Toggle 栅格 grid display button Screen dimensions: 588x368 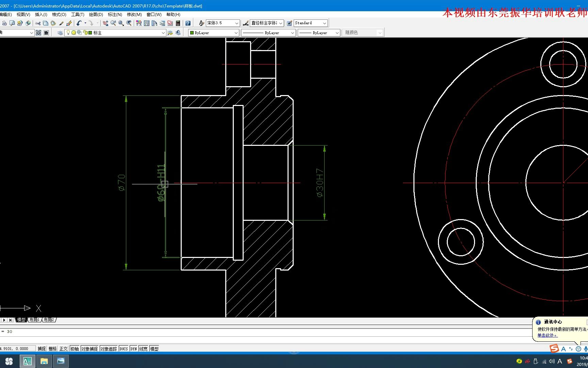(52, 349)
